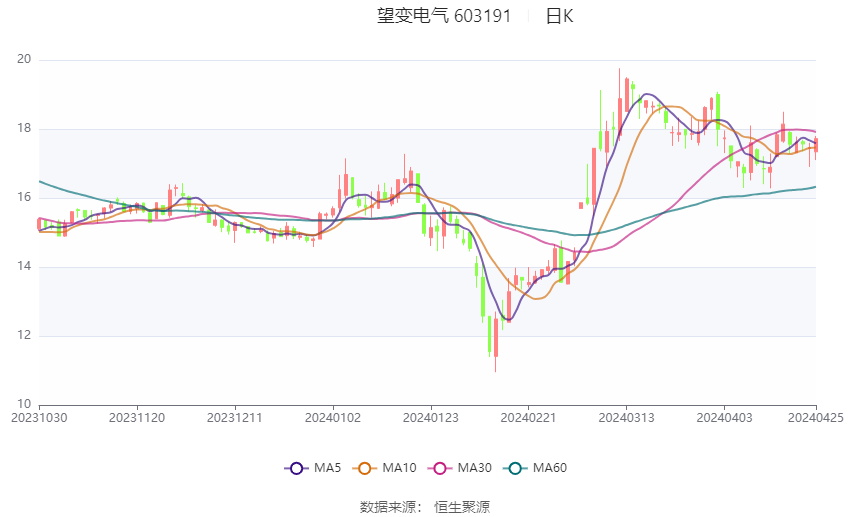850x517 pixels.
Task: Toggle the MA5 legend line
Action: pos(313,468)
